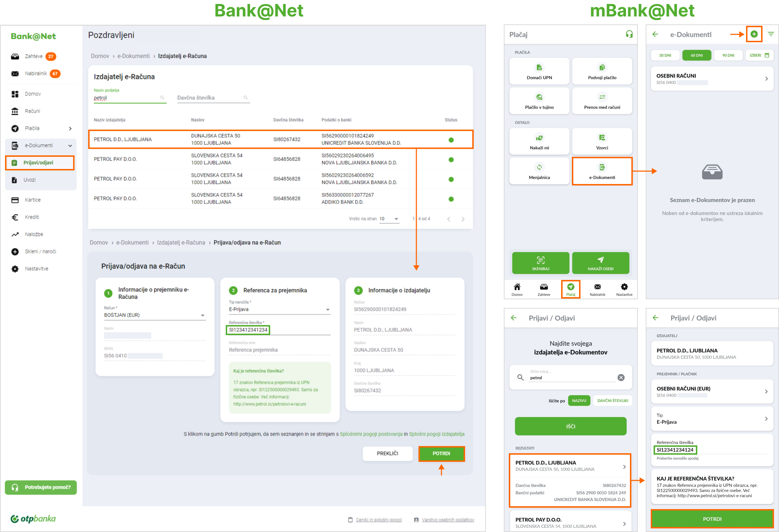Tap mobile Referenčna številka field SI12341234124

(712, 450)
